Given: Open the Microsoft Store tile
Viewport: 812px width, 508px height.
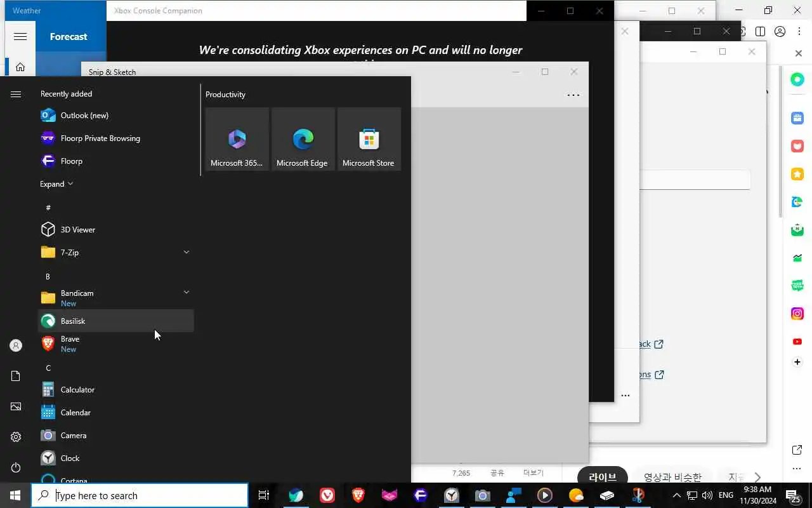Looking at the screenshot, I should tap(369, 139).
